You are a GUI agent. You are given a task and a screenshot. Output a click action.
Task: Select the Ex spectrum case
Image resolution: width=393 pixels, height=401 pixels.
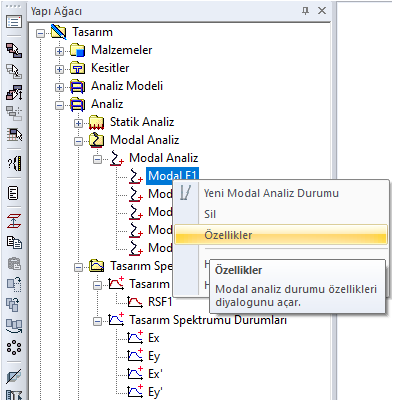pyautogui.click(x=154, y=338)
